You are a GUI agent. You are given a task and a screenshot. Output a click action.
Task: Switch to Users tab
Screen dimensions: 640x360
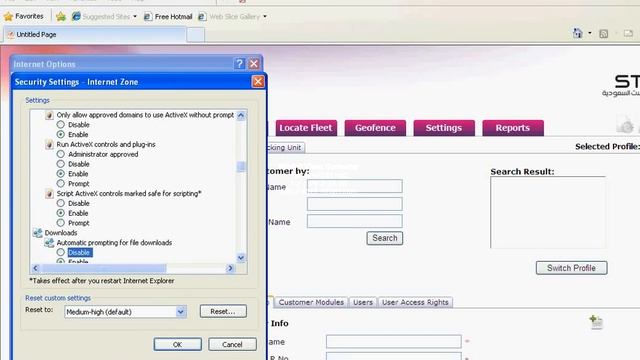(363, 302)
